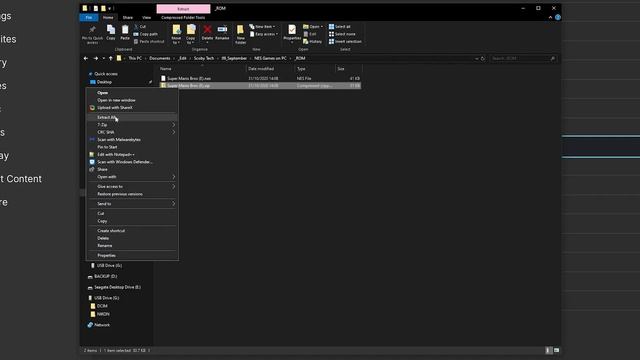640x360 pixels.
Task: Click the search box in Explorer
Action: 523,58
